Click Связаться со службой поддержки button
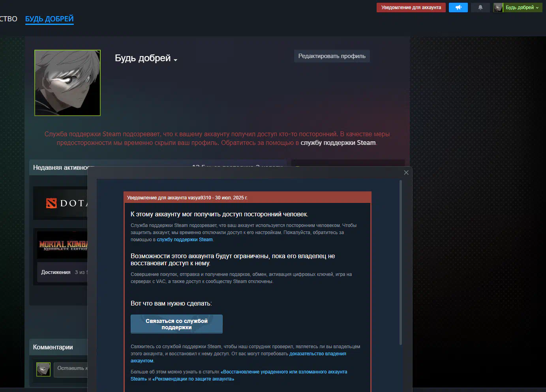 pyautogui.click(x=176, y=324)
